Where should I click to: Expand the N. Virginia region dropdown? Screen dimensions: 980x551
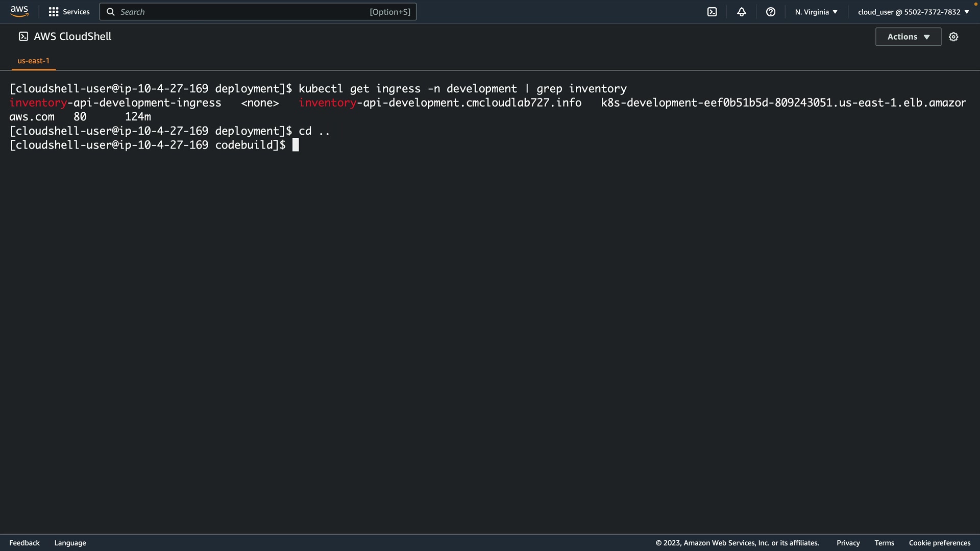pos(816,12)
